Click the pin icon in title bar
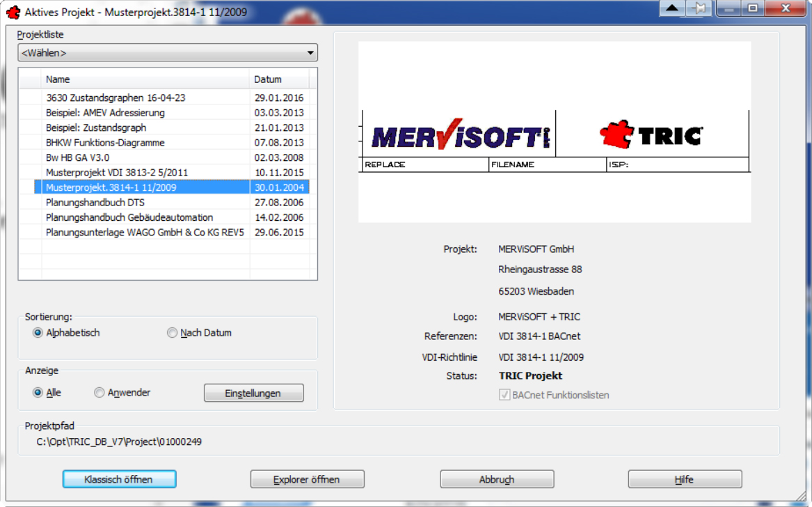The image size is (812, 507). [699, 8]
